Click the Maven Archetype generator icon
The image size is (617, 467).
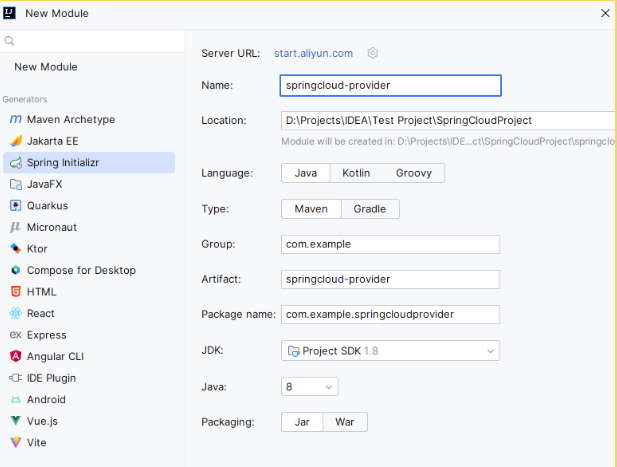16,120
